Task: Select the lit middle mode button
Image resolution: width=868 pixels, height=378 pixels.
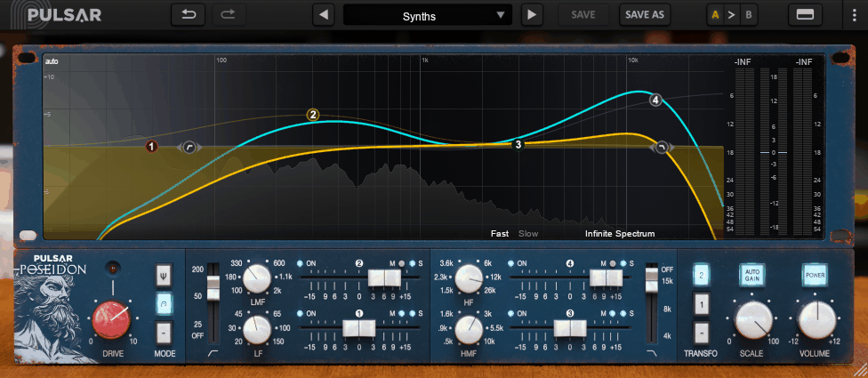Action: pos(164,304)
